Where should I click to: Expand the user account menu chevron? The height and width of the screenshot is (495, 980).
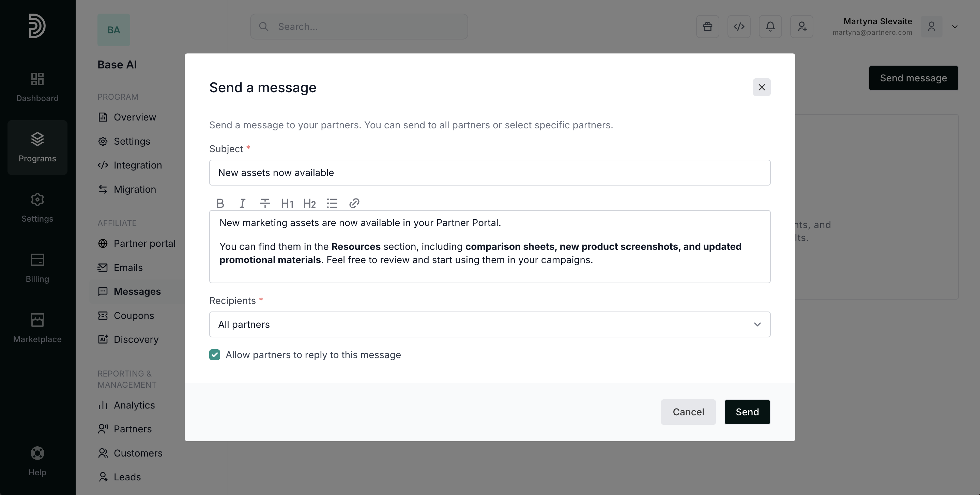954,27
